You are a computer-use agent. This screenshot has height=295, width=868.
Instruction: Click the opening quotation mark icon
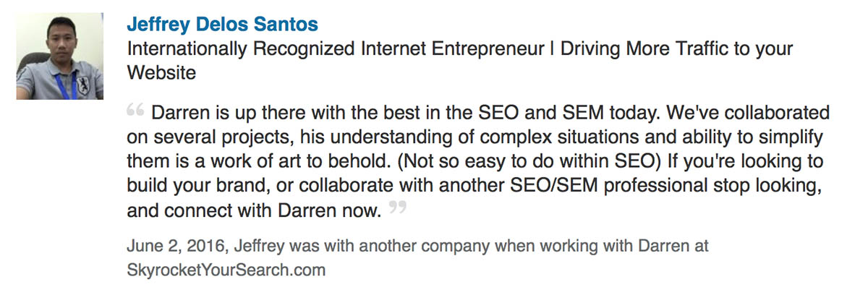pos(135,112)
